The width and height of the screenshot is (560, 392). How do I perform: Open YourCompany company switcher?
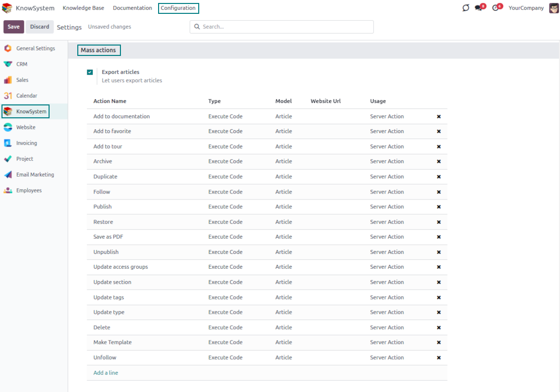(526, 8)
